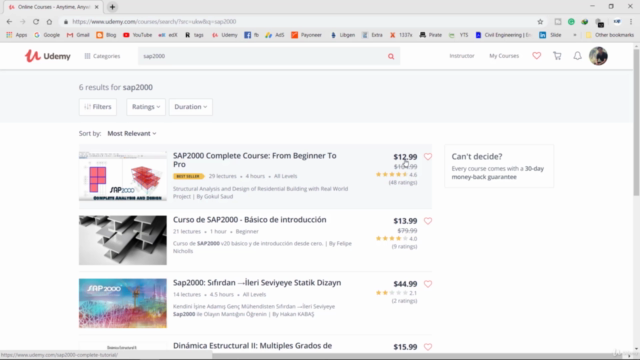Screen dimensions: 640x360
Task: Open the Gmail bookmark
Action: (x=78, y=35)
